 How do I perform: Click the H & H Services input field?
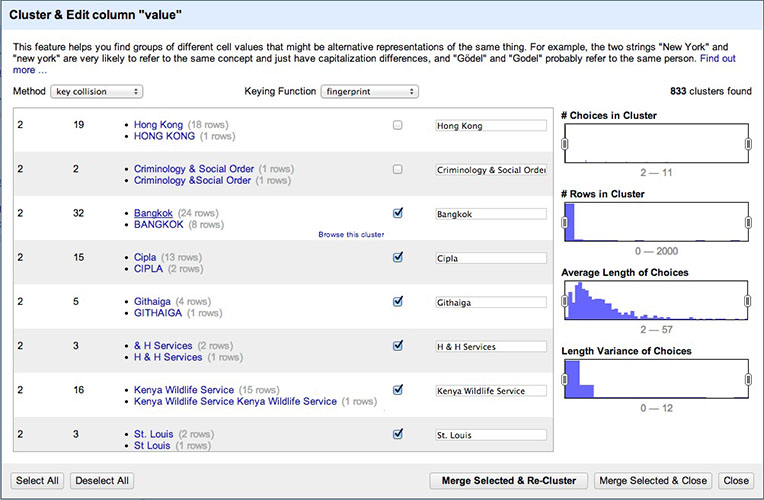(x=491, y=346)
